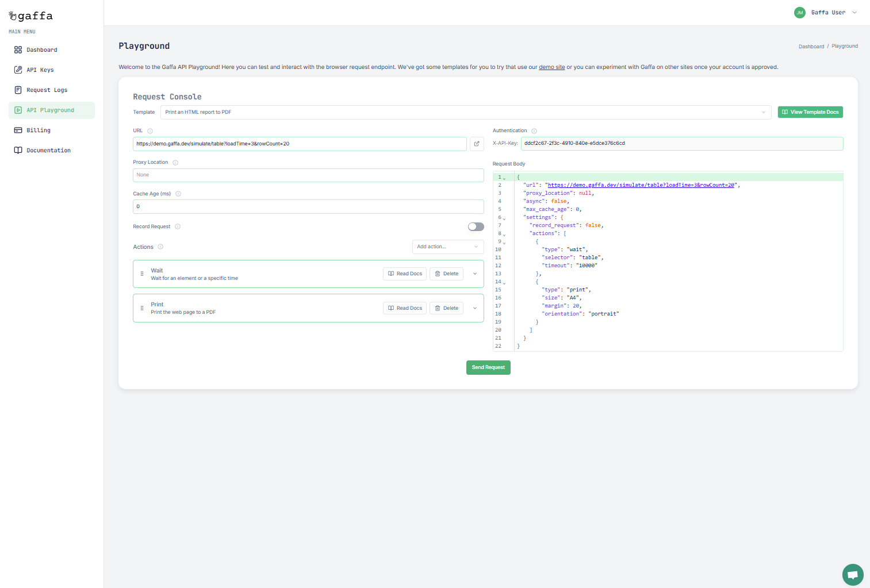Screen dimensions: 870x588
Task: Expand the Print action details
Action: (475, 308)
